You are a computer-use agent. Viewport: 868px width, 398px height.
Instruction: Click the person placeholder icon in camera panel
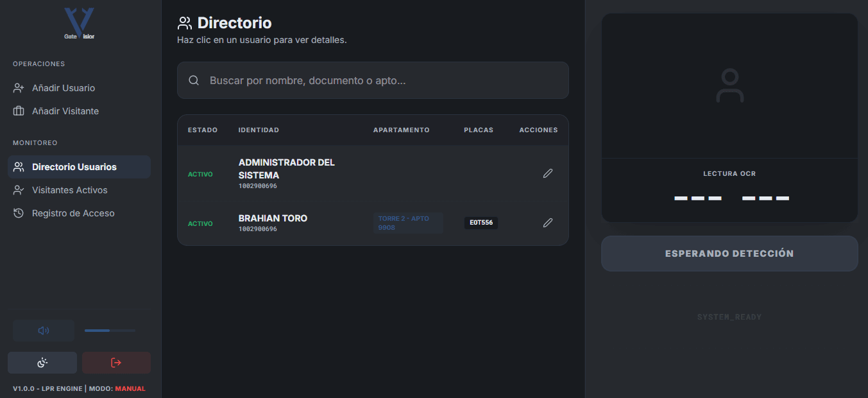[729, 86]
